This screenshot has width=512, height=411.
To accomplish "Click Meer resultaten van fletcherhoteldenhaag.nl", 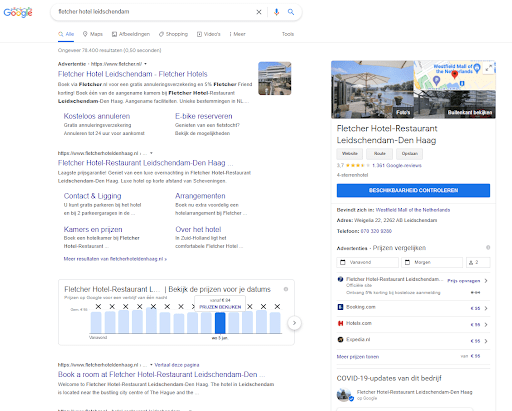I will coord(115,259).
